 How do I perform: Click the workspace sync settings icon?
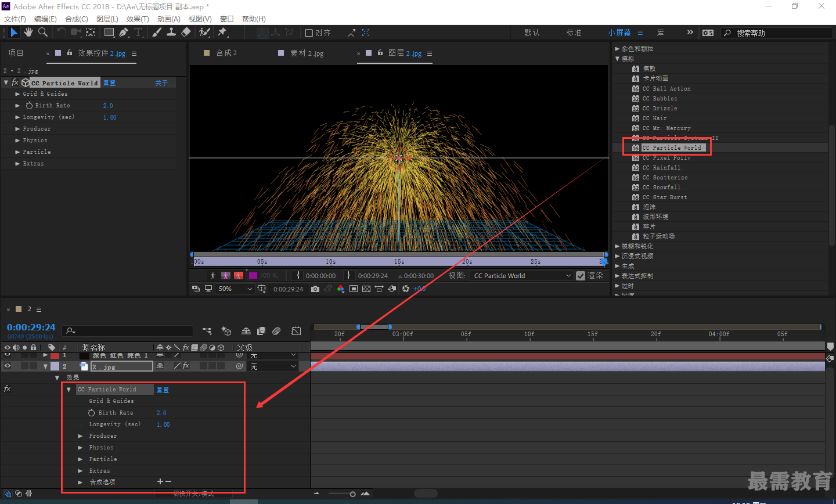[x=708, y=33]
